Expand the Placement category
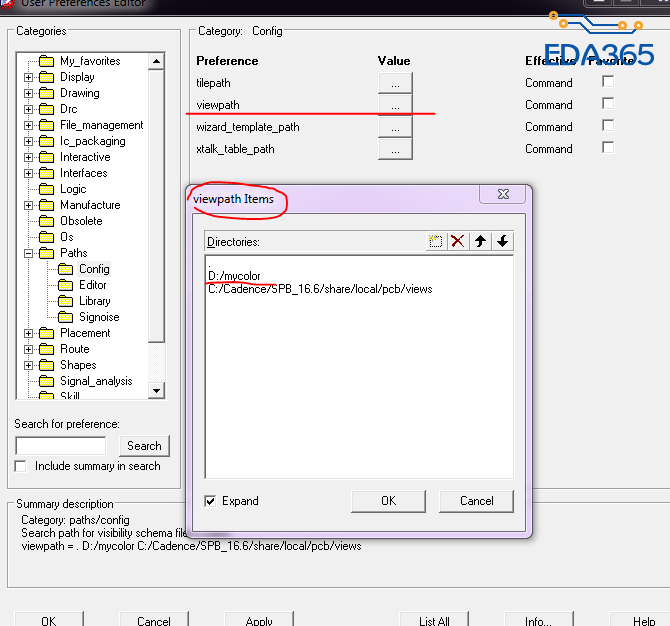Viewport: 670px width, 626px height. click(28, 333)
